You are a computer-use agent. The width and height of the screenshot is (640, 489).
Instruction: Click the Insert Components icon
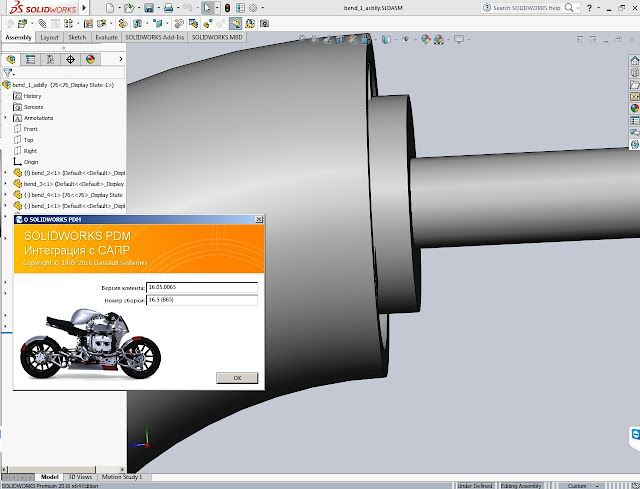pyautogui.click(x=22, y=24)
